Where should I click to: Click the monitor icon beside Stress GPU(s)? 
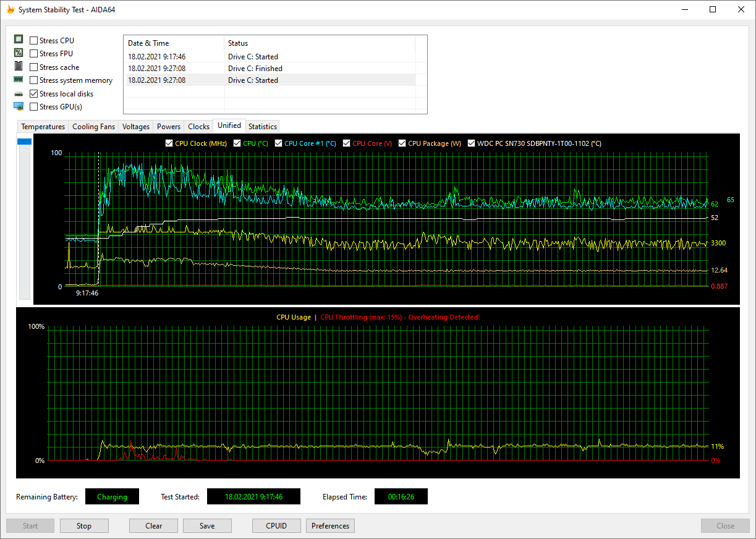19,106
